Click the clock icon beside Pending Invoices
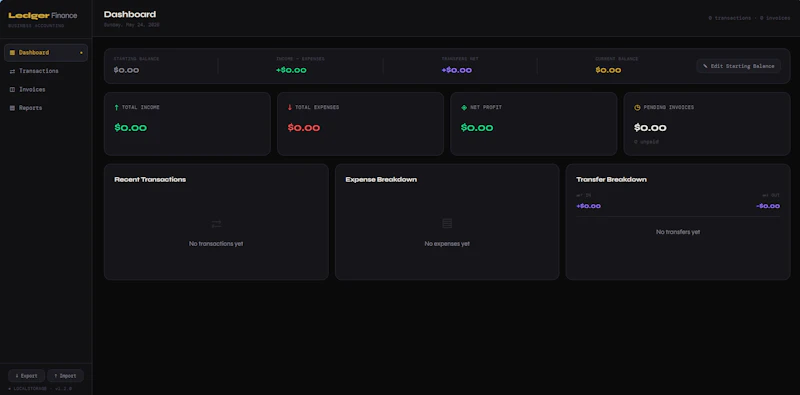The image size is (800, 395). (637, 108)
